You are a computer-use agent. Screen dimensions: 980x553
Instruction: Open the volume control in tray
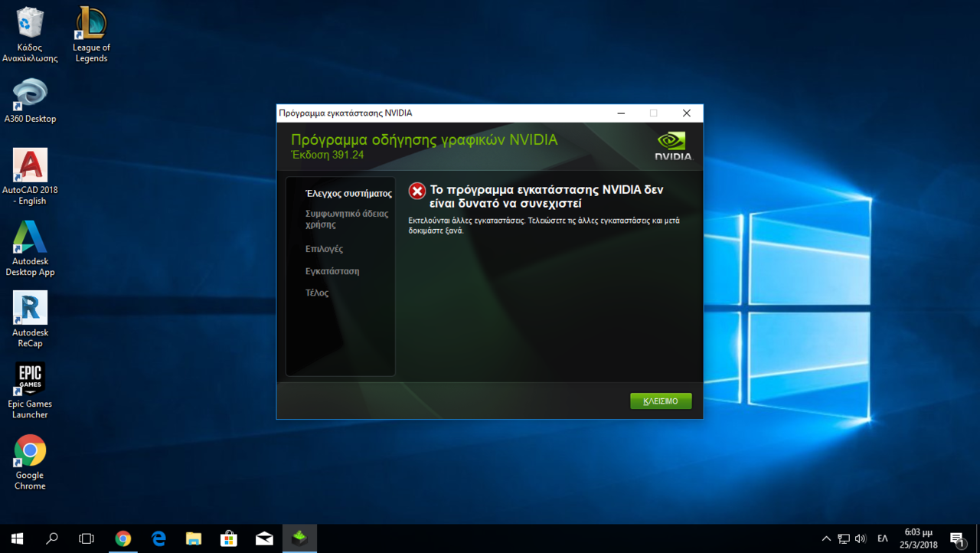pyautogui.click(x=861, y=538)
